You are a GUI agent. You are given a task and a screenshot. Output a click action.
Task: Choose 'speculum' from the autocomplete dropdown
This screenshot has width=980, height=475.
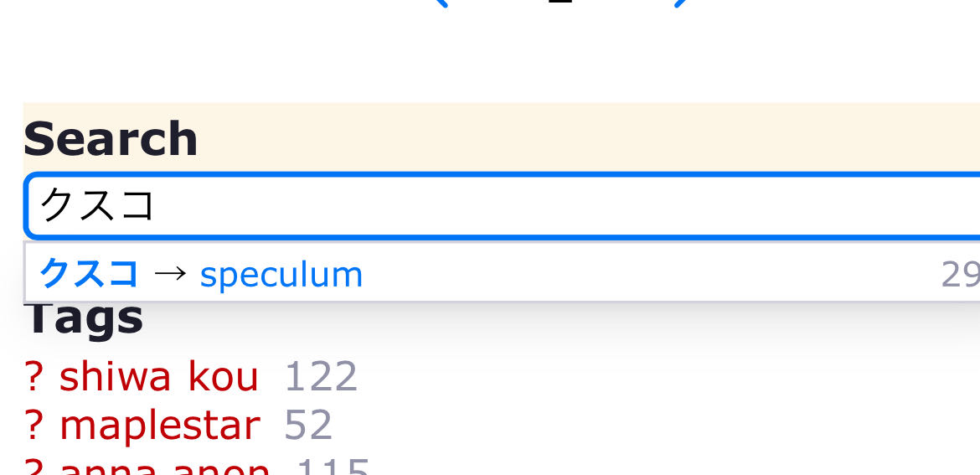click(x=281, y=274)
